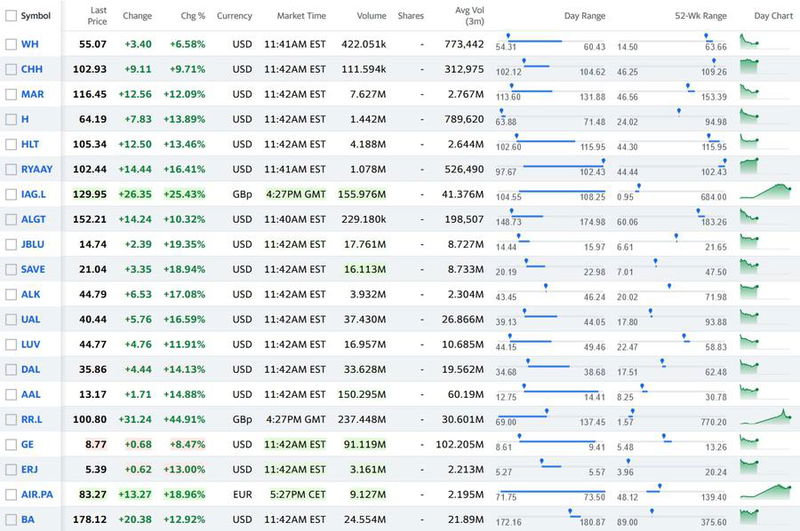The image size is (800, 531).
Task: Click MAR change value +12.56
Action: click(x=135, y=94)
